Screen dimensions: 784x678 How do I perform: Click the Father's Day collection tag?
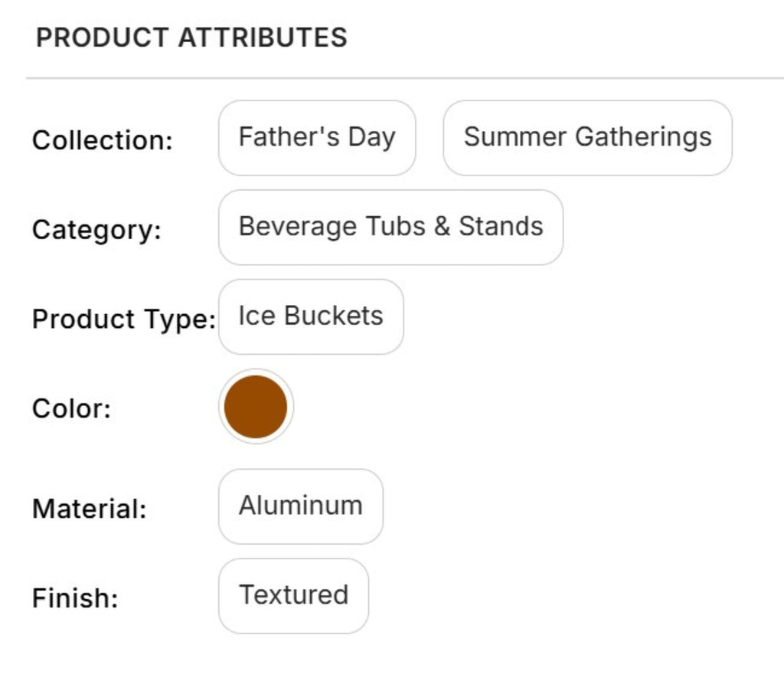click(x=317, y=138)
